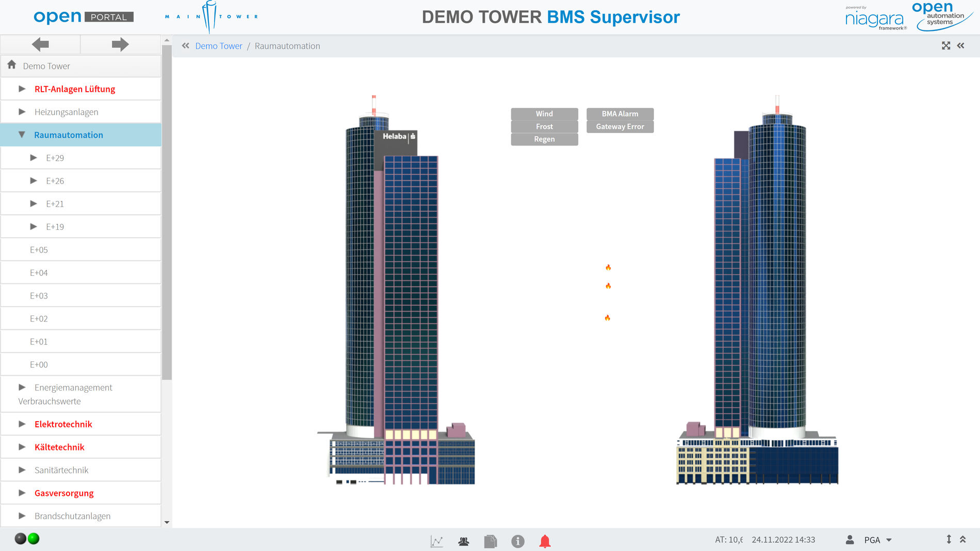Click the forward navigation arrow
Viewport: 980px width, 551px height.
pyautogui.click(x=120, y=45)
